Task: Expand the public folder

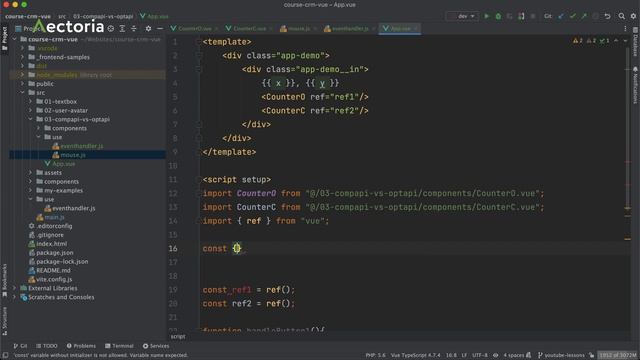Action: click(22, 84)
